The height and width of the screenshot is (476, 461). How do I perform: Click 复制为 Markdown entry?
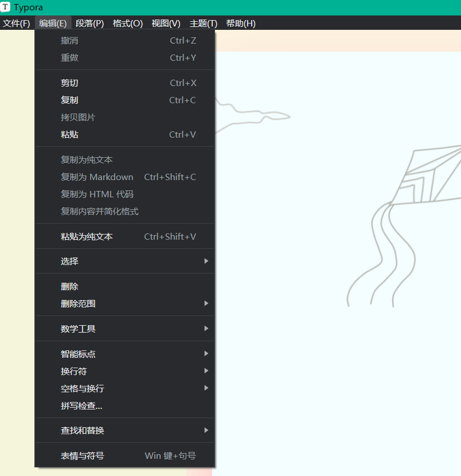125,177
